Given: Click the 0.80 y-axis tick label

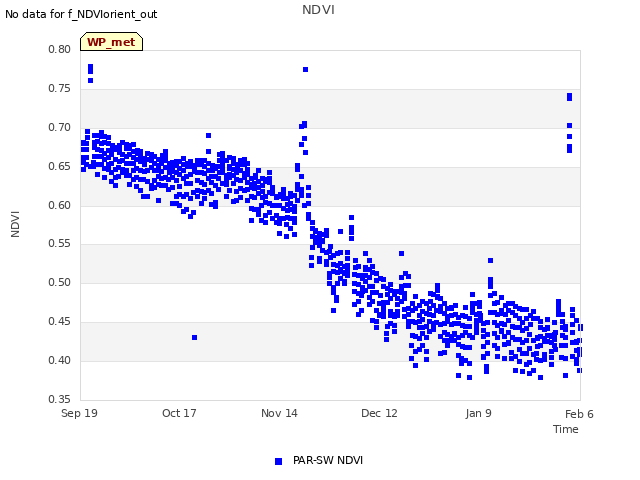Looking at the screenshot, I should pos(60,49).
